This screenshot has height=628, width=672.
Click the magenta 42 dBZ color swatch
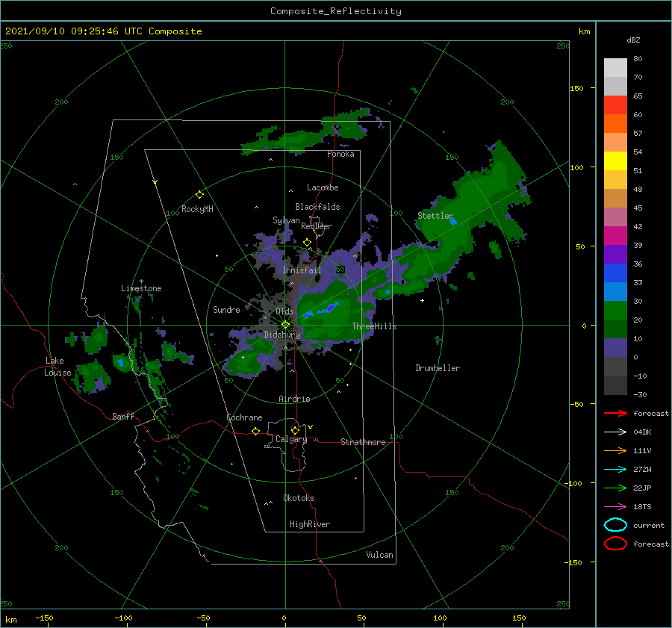click(615, 235)
